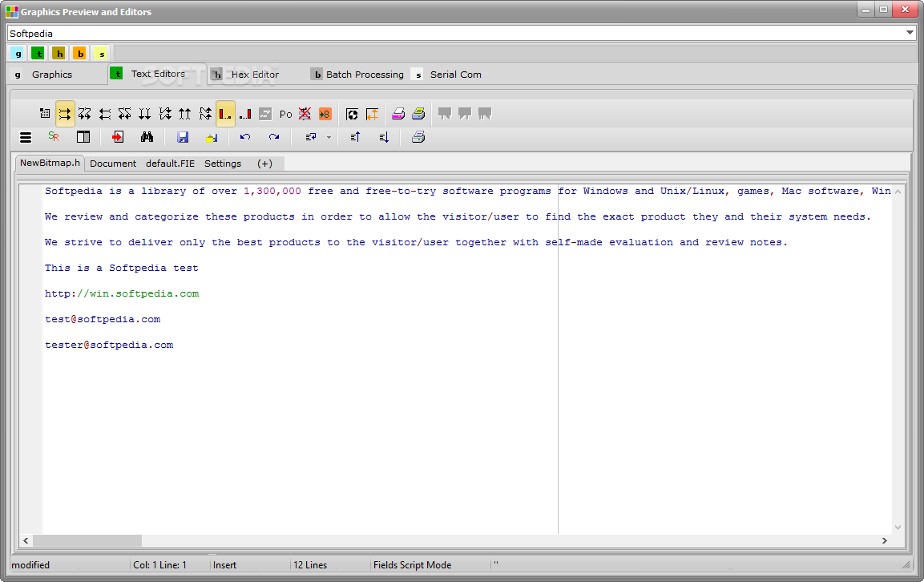Select the NewBitmap.h document tab

click(x=50, y=163)
